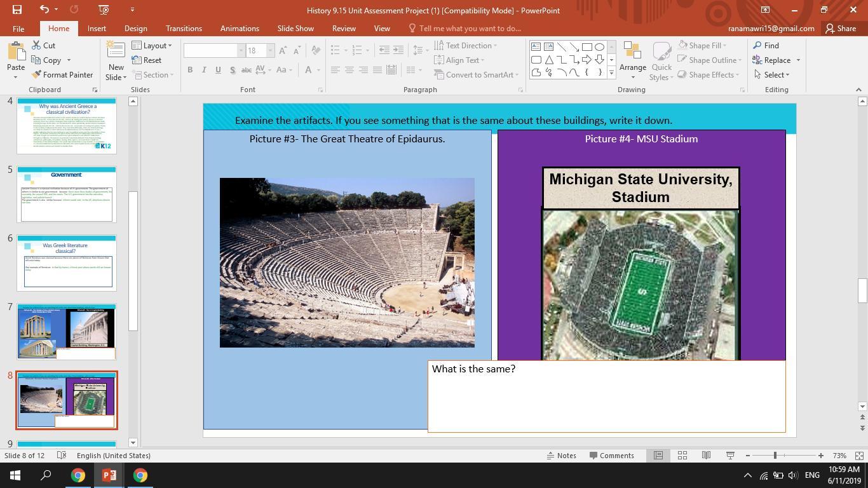Viewport: 868px width, 488px height.
Task: Switch to the Insert tab
Action: coord(97,29)
